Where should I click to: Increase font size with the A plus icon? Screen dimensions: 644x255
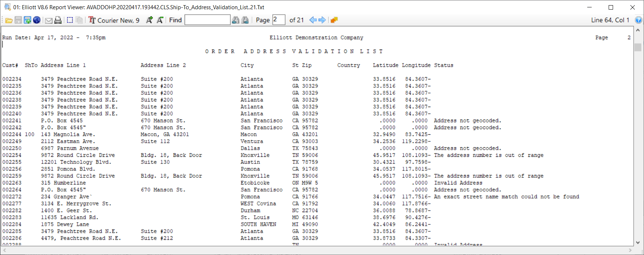click(149, 20)
